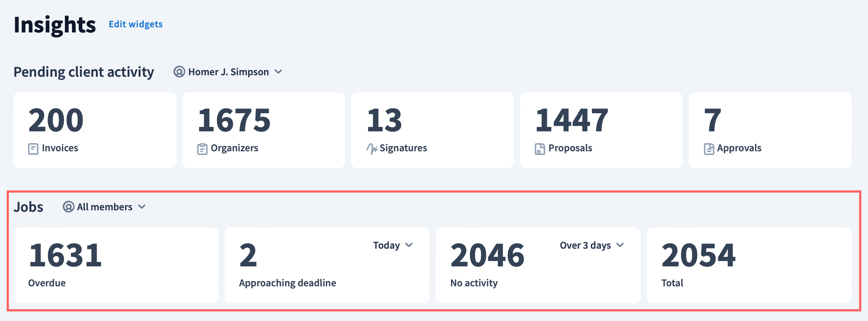Click the All members avatar icon
868x321 pixels.
coord(68,207)
